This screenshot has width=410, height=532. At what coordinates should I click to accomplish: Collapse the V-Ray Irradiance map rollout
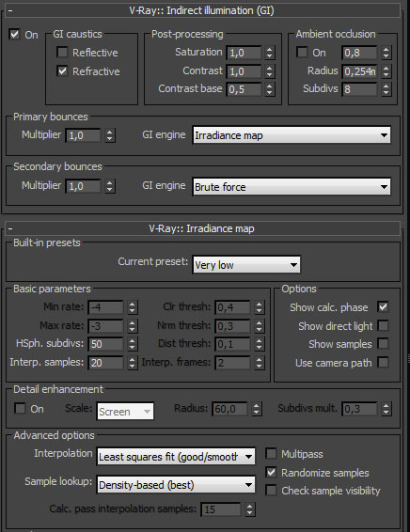pos(203,228)
